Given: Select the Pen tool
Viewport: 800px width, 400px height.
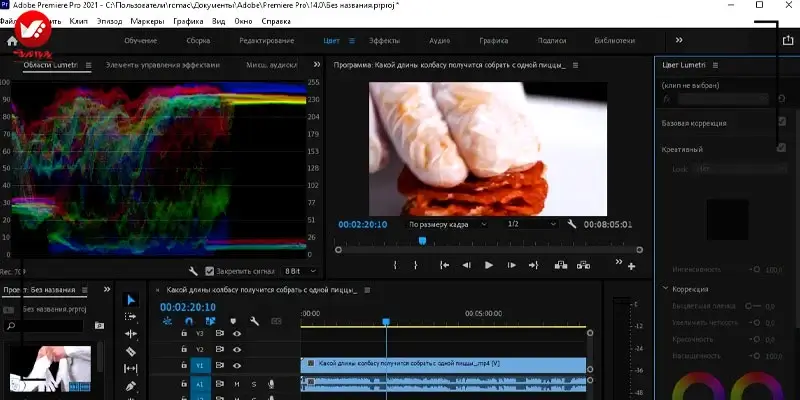Looking at the screenshot, I should [131, 386].
